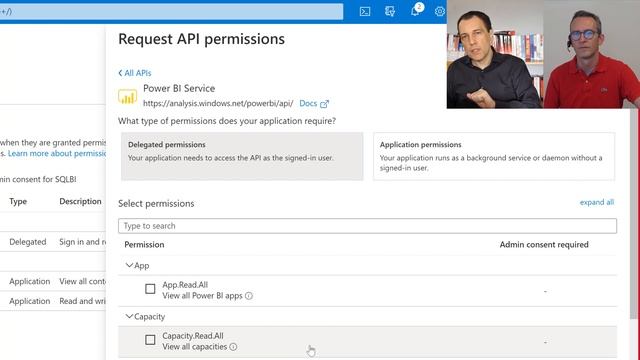Click expand all link
This screenshot has width=640, height=360.
(x=597, y=202)
